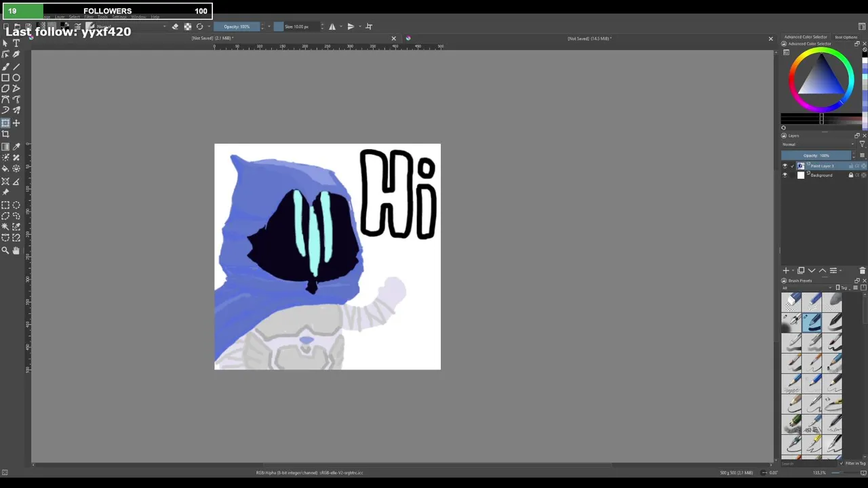Choose the Calligraphy tool
Screen dimensions: 868x488
16,54
